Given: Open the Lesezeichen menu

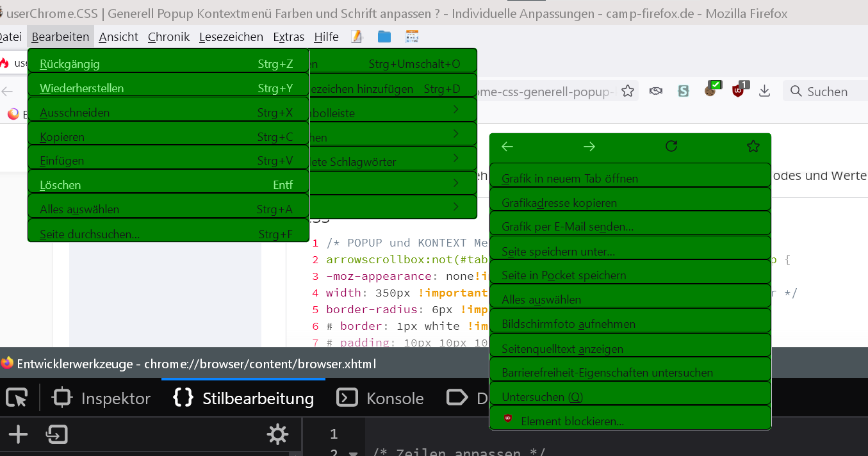Looking at the screenshot, I should (231, 37).
